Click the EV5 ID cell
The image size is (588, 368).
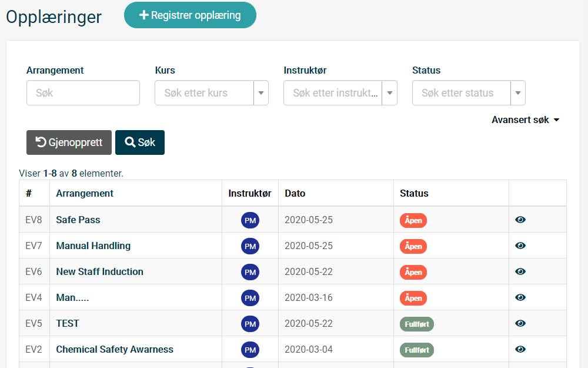(34, 323)
